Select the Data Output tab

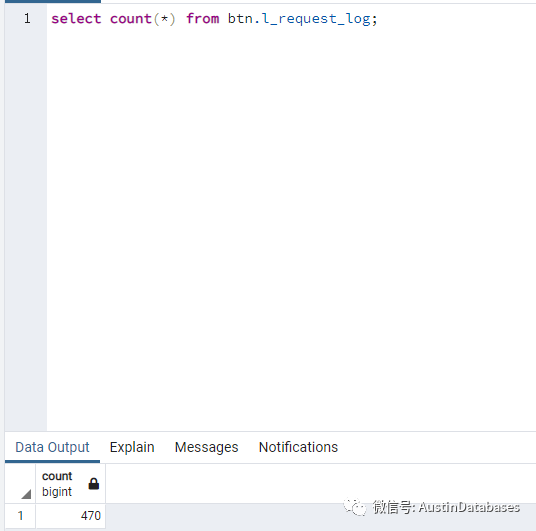tap(52, 447)
